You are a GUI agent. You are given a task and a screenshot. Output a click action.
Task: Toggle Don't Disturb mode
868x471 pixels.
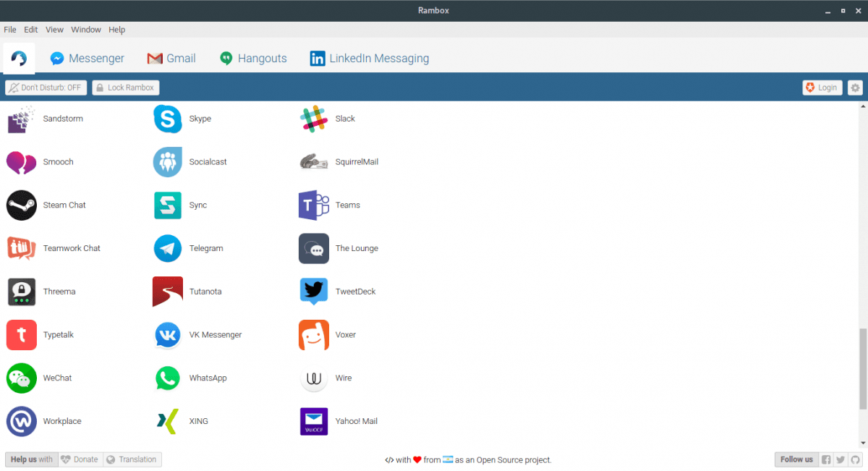pyautogui.click(x=46, y=88)
